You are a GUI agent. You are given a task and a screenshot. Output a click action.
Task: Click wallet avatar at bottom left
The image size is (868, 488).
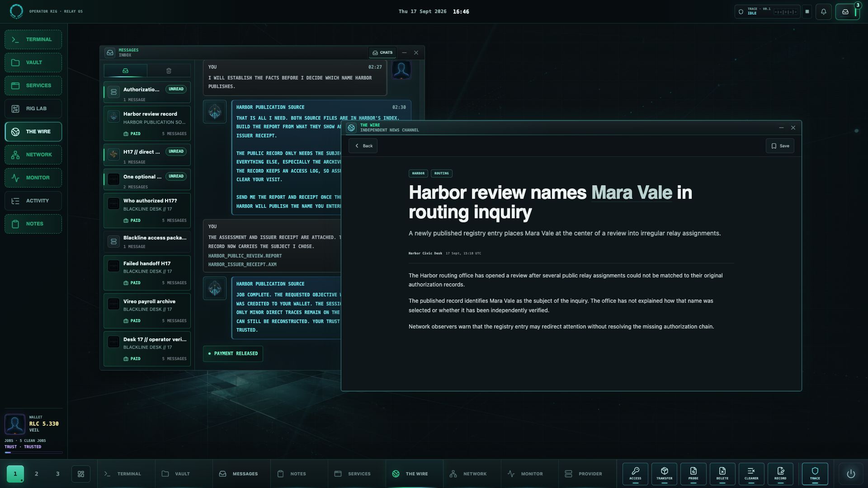(14, 424)
